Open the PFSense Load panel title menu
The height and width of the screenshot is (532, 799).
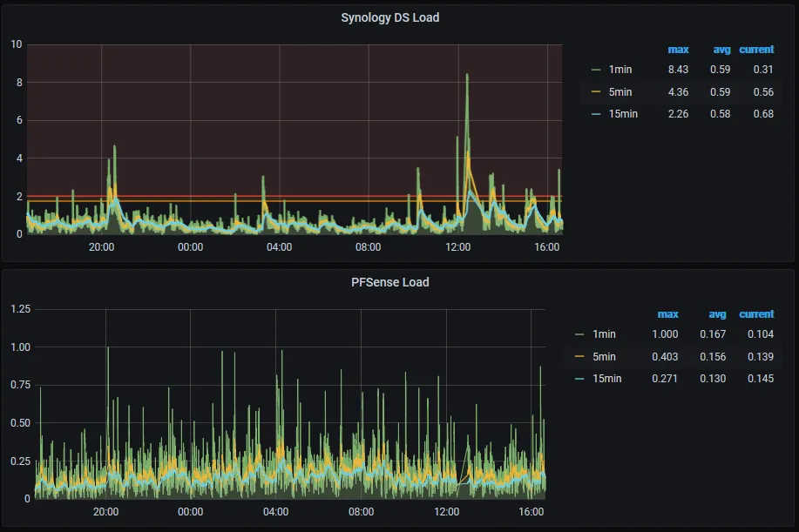pos(389,282)
